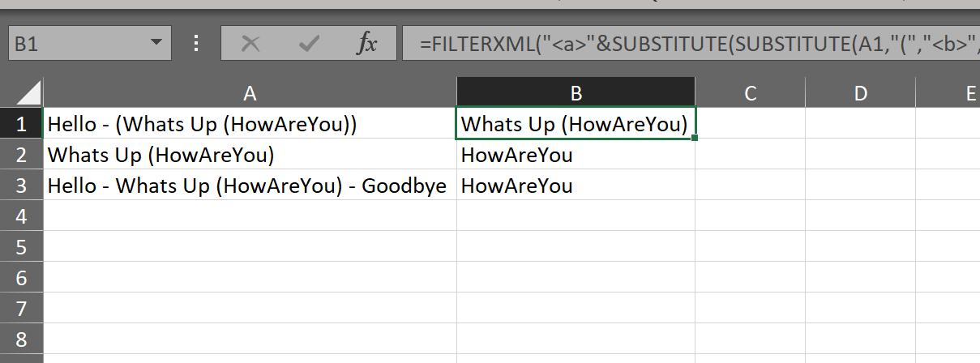Select row 8 header

point(21,339)
